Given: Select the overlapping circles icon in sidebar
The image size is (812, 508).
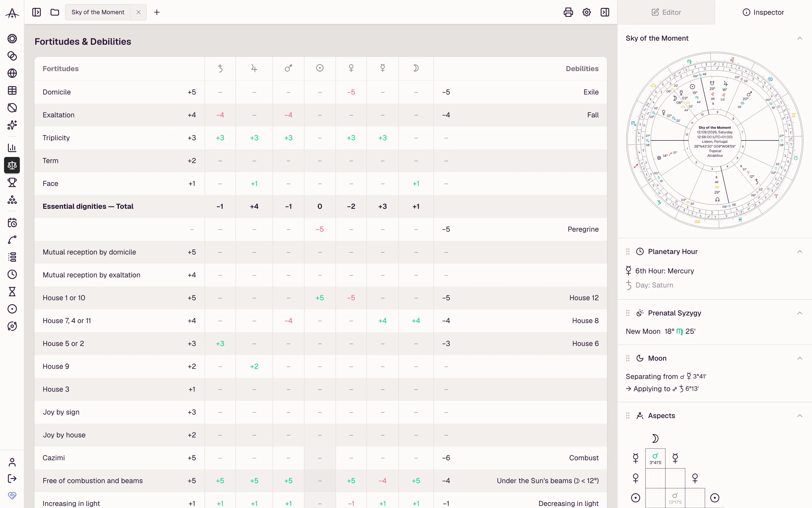Looking at the screenshot, I should tap(12, 56).
